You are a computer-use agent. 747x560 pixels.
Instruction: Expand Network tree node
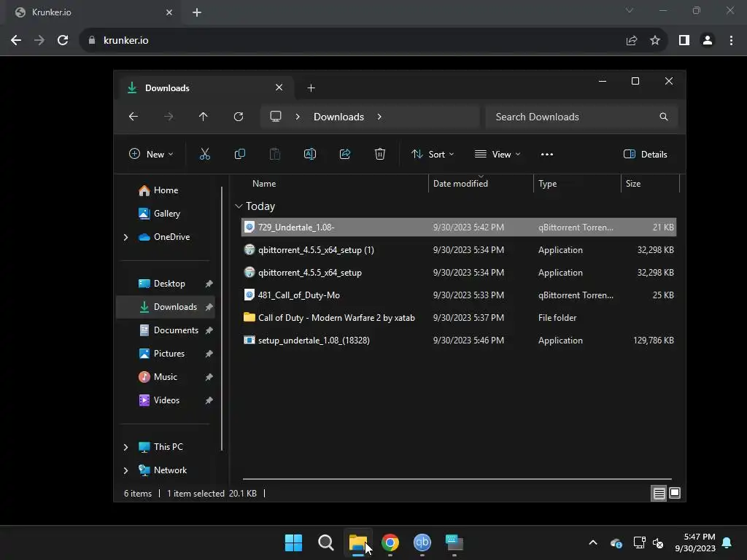pyautogui.click(x=125, y=470)
